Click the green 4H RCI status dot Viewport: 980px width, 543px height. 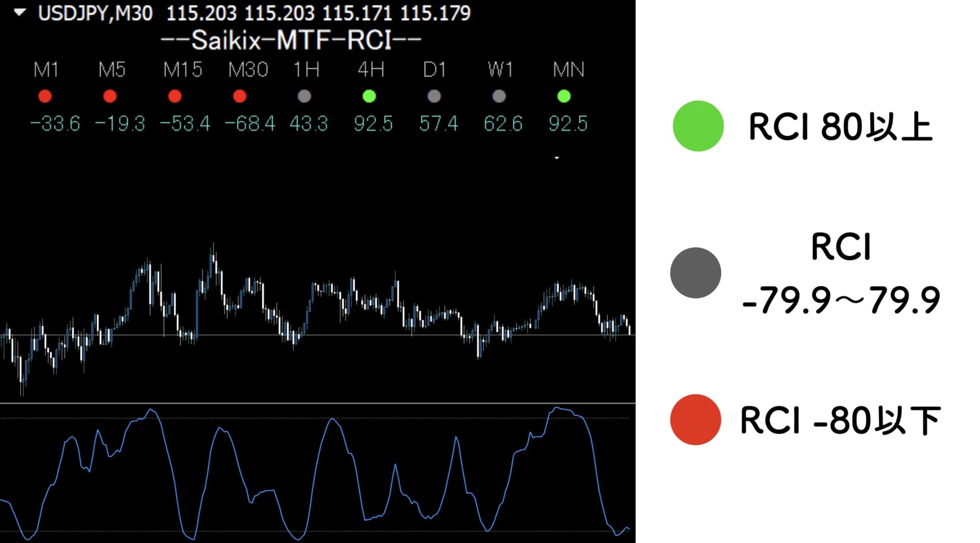tap(370, 95)
